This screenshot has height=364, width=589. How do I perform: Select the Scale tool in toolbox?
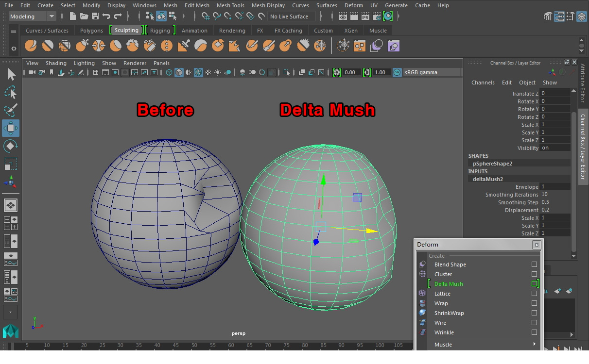[11, 164]
